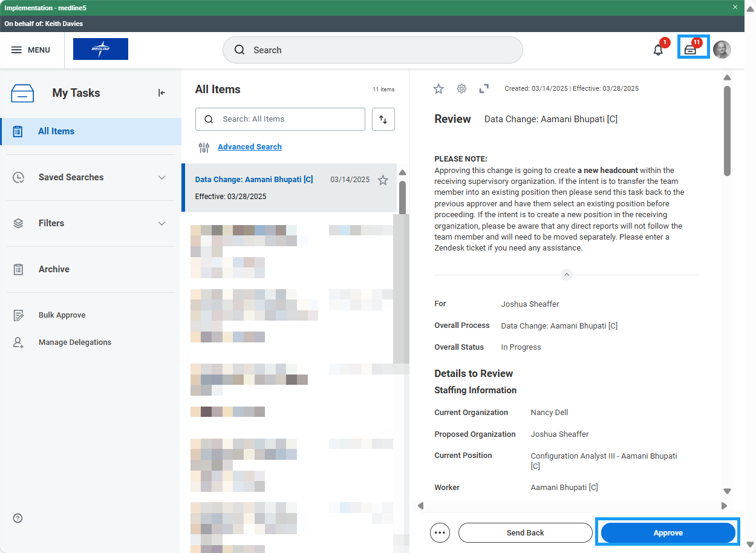
Task: Click the Search: All Items input field
Action: pyautogui.click(x=280, y=119)
